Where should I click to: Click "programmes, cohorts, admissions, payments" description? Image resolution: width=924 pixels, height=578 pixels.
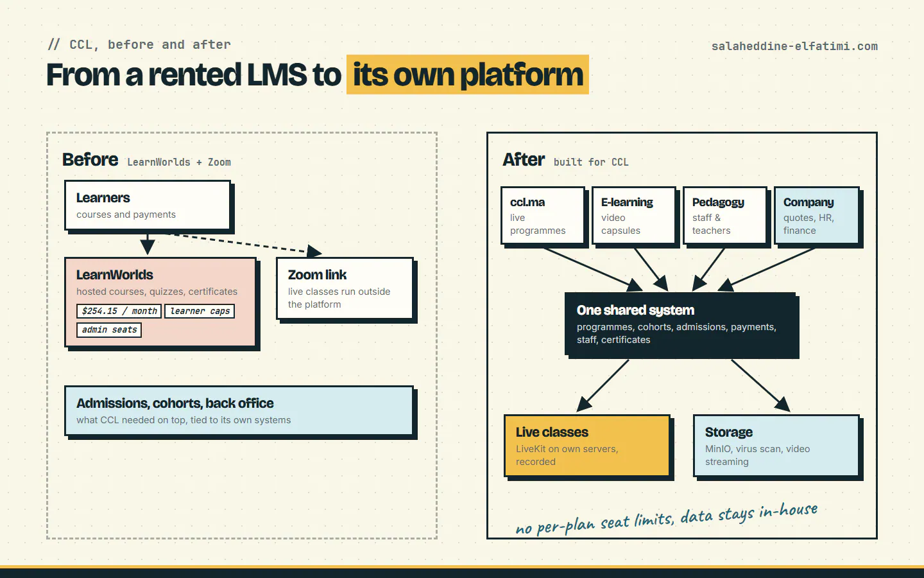[676, 333]
